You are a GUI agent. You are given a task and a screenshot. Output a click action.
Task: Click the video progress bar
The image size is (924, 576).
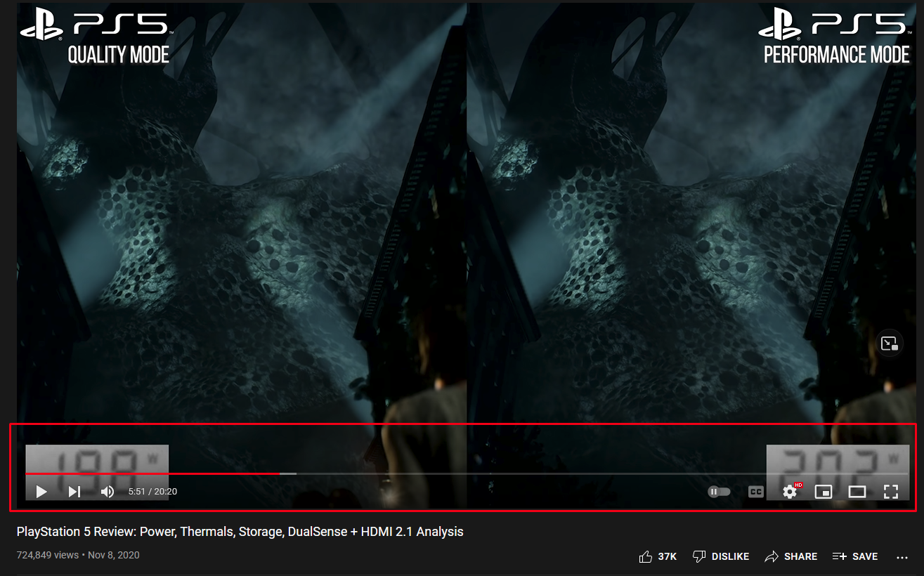tap(467, 474)
